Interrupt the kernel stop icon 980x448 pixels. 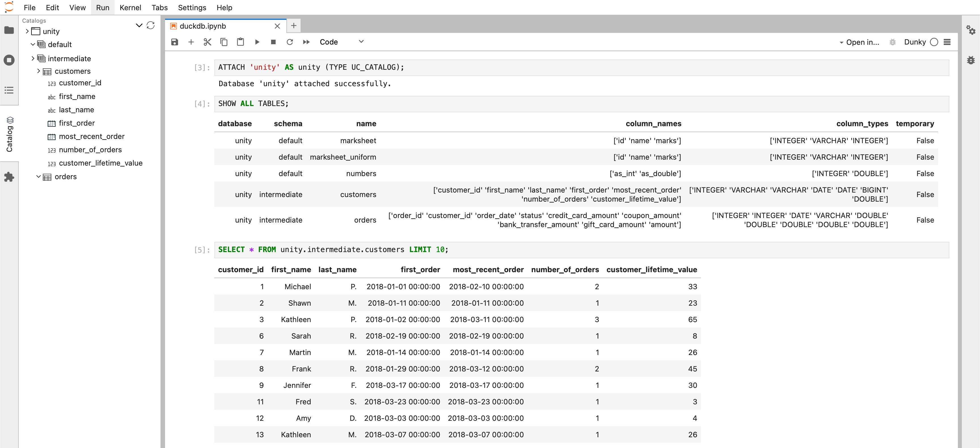273,42
